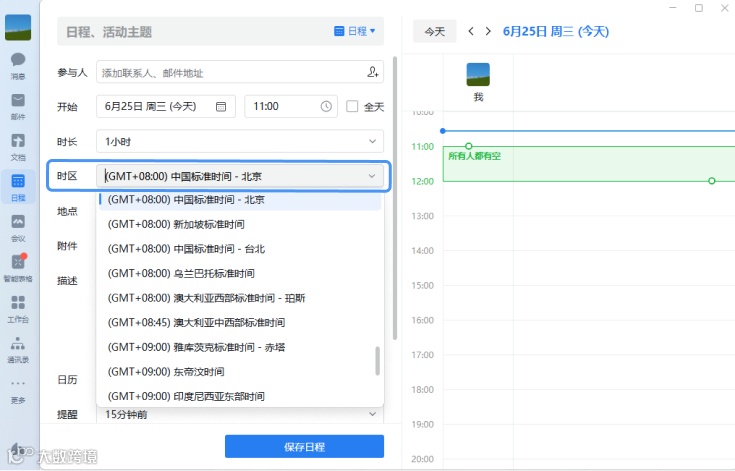Select 澳大利亚西部标准时间 - 珀斯 option
Viewport: 735px width, 471px height.
tap(239, 298)
